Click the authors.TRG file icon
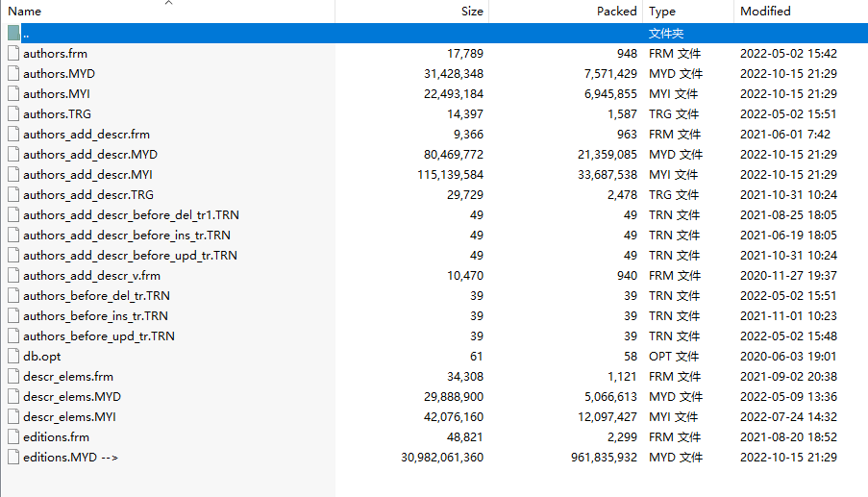Screen dimensions: 868x497 coord(13,114)
